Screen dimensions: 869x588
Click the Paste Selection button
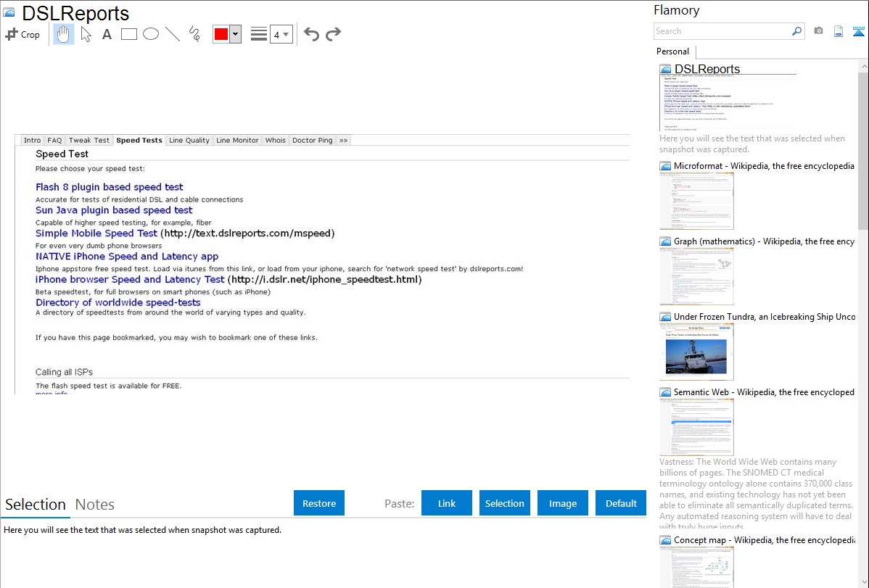pyautogui.click(x=504, y=503)
